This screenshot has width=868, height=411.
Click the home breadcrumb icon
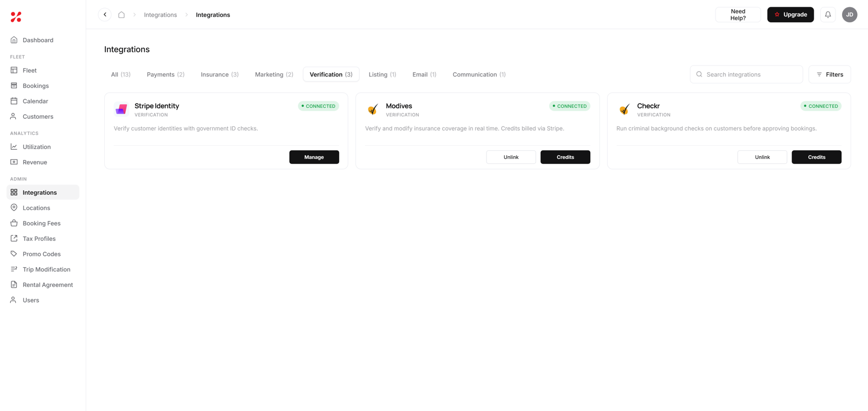(x=122, y=15)
